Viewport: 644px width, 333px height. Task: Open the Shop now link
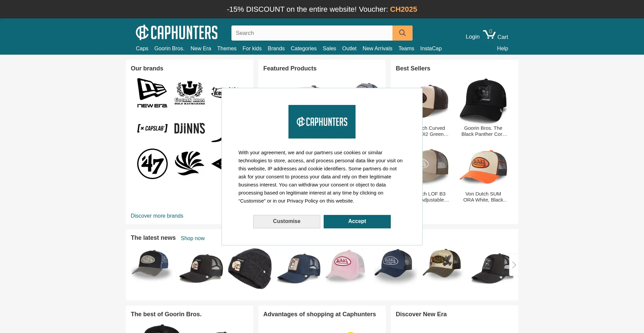pos(193,238)
